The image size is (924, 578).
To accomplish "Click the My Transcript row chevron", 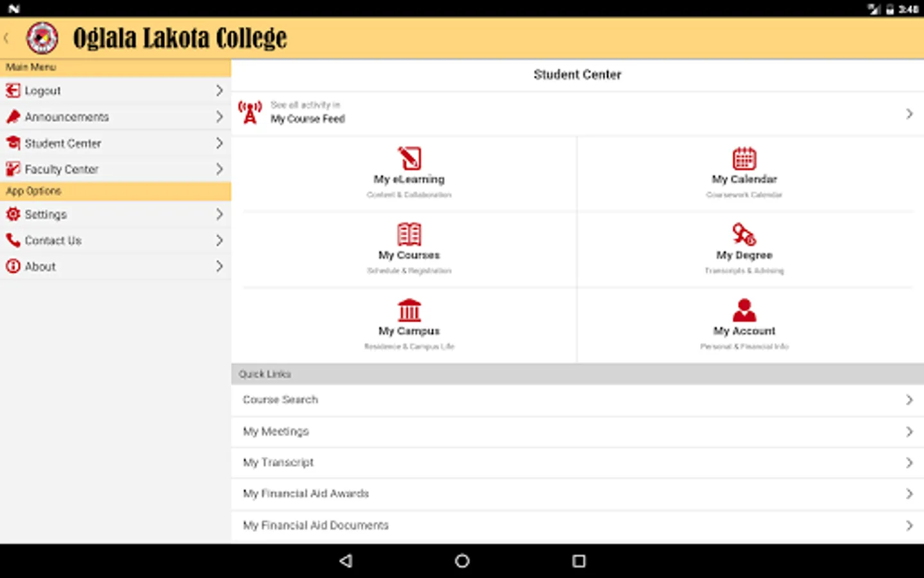I will [909, 462].
